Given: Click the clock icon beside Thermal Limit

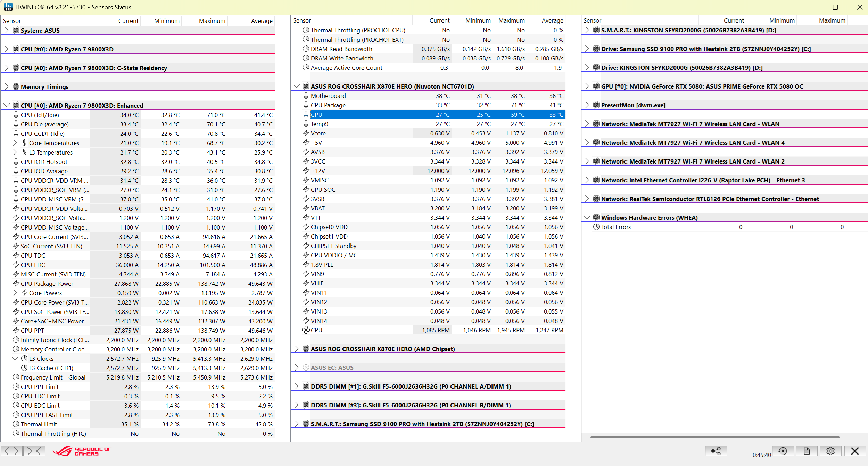Looking at the screenshot, I should (x=16, y=424).
